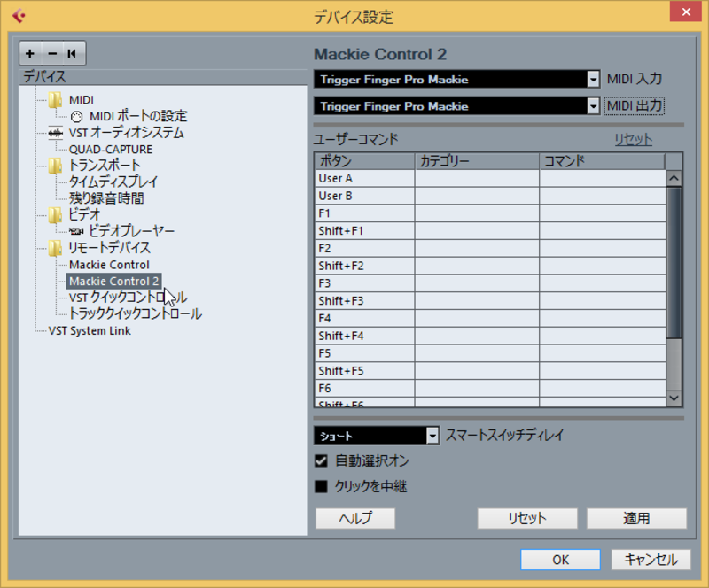This screenshot has width=709, height=588.
Task: Click the MIDI folder icon
Action: pyautogui.click(x=55, y=100)
